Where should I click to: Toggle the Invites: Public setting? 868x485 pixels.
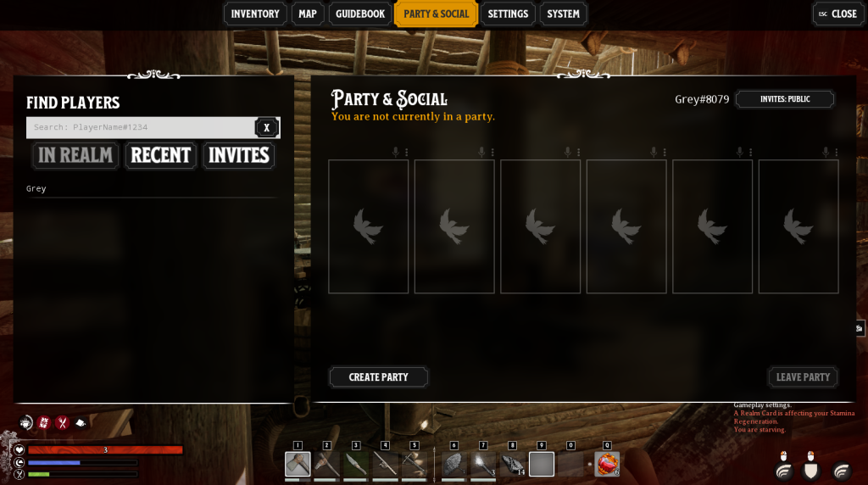[x=785, y=99]
